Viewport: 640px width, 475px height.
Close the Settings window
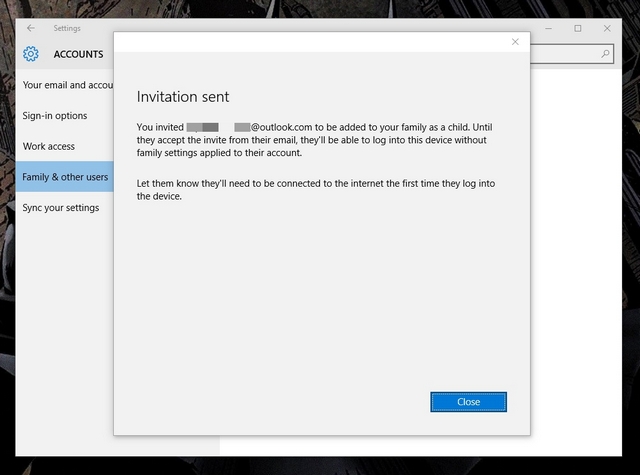(607, 28)
